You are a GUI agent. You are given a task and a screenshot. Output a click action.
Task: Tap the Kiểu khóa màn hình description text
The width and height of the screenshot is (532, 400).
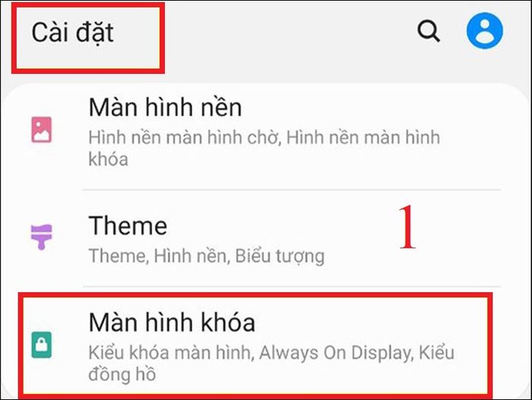171,353
